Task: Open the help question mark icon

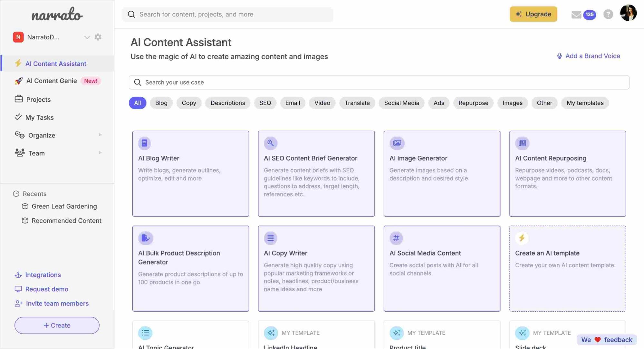Action: (608, 14)
